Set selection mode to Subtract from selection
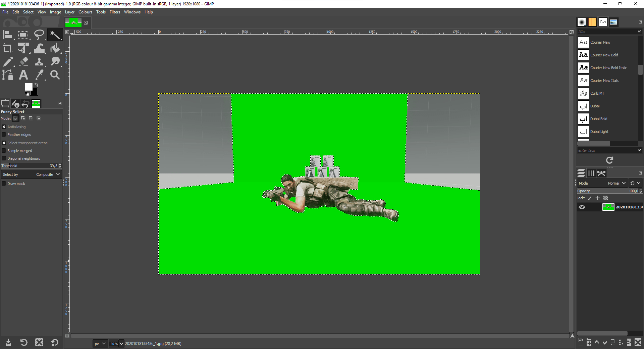Viewport: 644px width, 349px height. point(31,118)
